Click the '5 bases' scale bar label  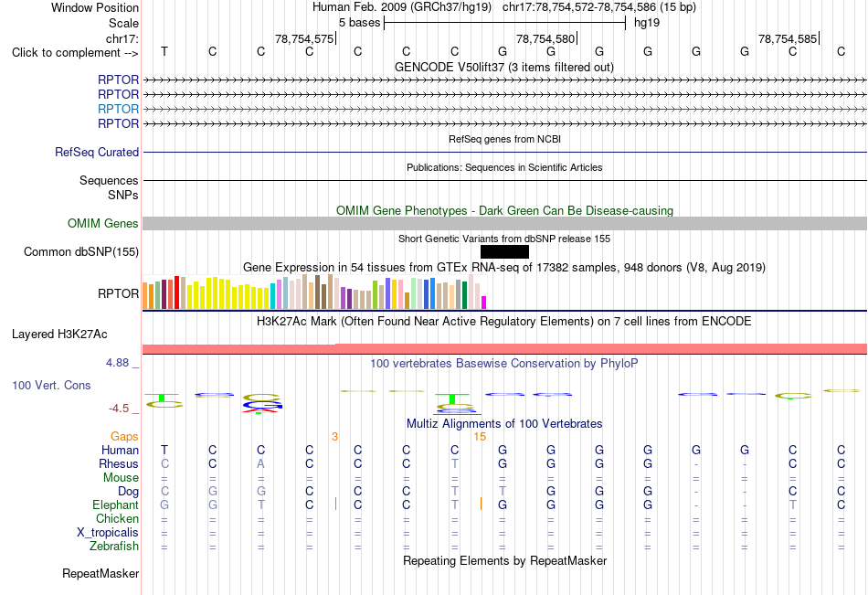[360, 23]
